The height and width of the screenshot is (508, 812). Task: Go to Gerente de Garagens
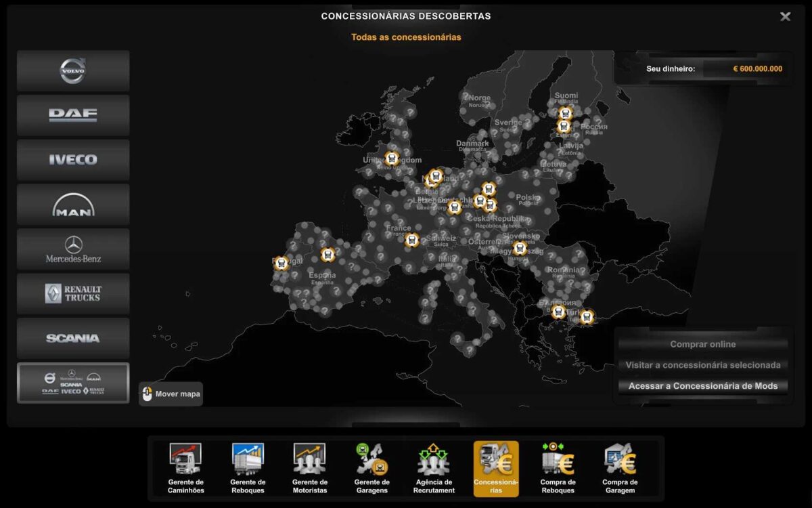pyautogui.click(x=371, y=468)
